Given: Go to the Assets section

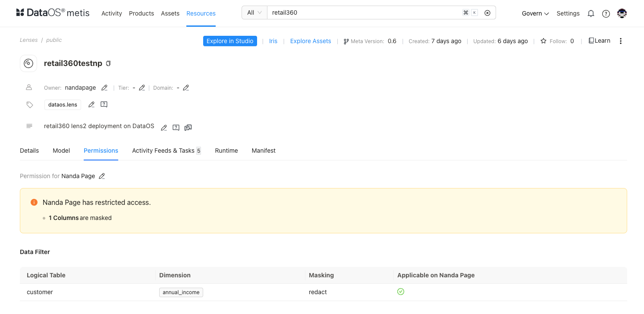Looking at the screenshot, I should (170, 13).
